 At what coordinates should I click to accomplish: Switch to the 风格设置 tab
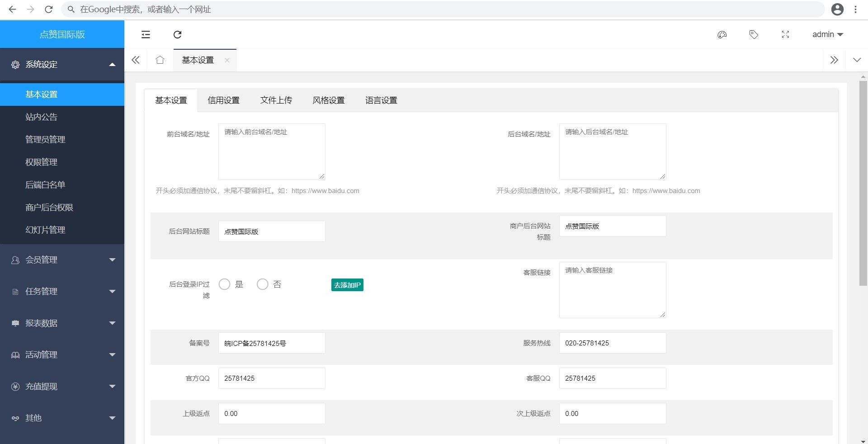point(329,100)
